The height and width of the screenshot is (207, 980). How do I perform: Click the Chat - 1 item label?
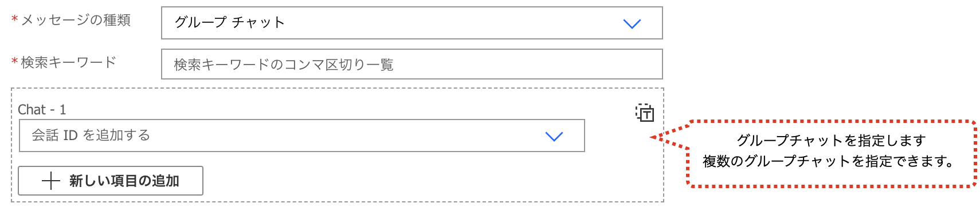(x=42, y=109)
